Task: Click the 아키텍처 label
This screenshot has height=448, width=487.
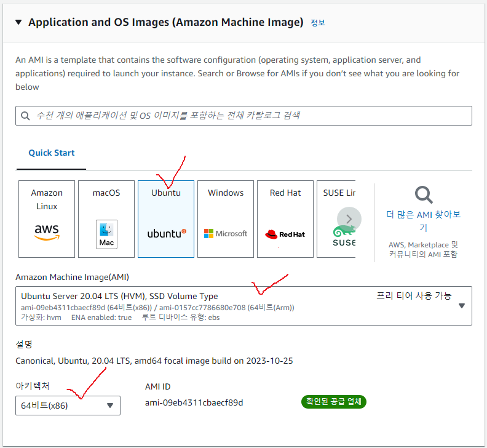Action: pyautogui.click(x=33, y=386)
